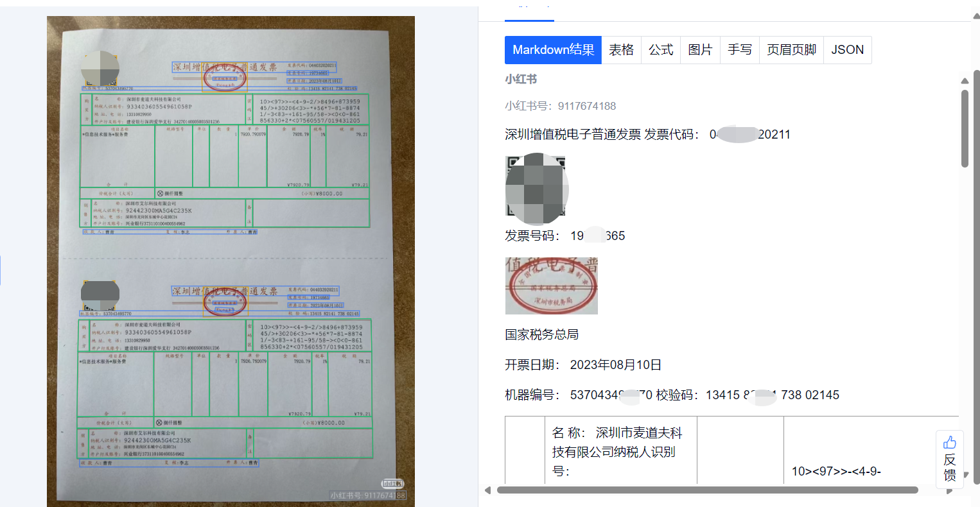
Task: Click the 小红书 heading text
Action: (x=521, y=79)
